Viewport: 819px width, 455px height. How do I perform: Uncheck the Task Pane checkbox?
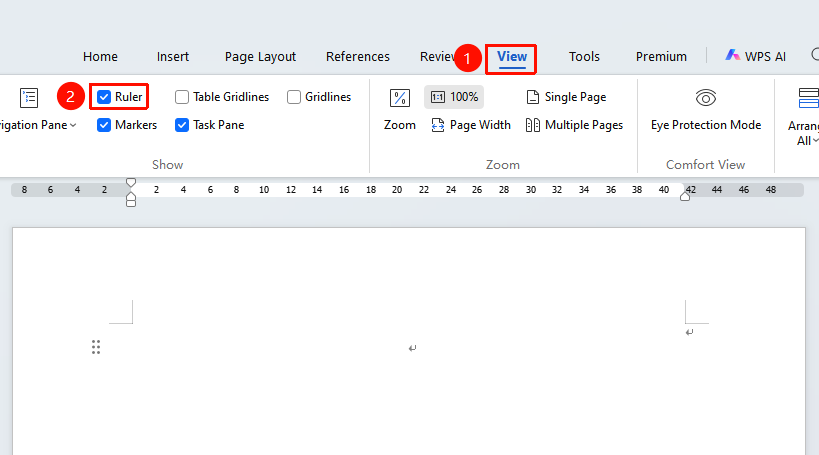(x=182, y=125)
